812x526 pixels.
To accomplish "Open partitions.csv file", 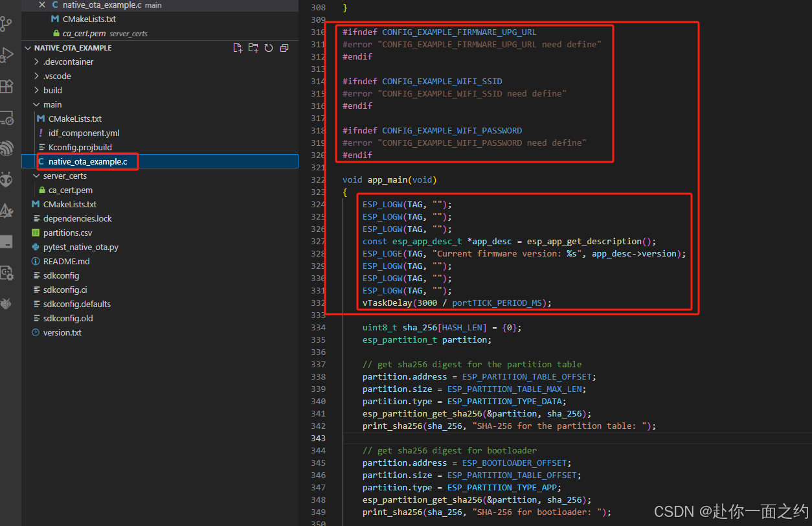I will [67, 233].
